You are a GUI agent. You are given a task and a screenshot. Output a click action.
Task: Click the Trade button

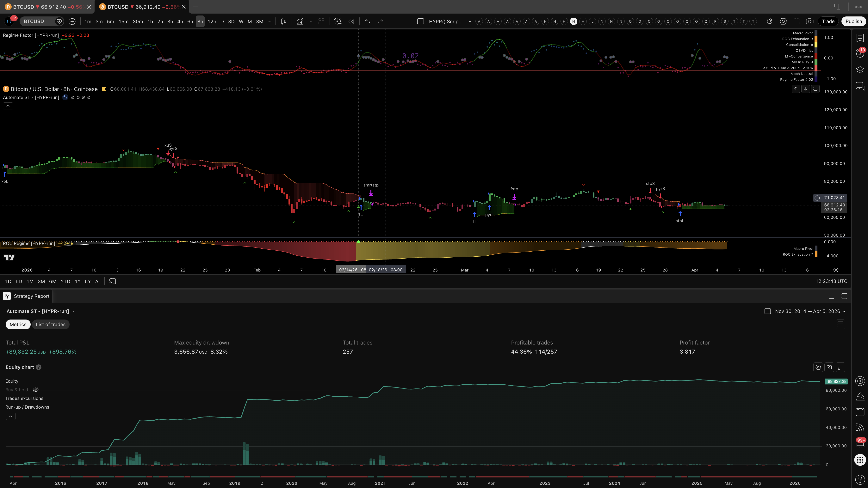point(828,21)
